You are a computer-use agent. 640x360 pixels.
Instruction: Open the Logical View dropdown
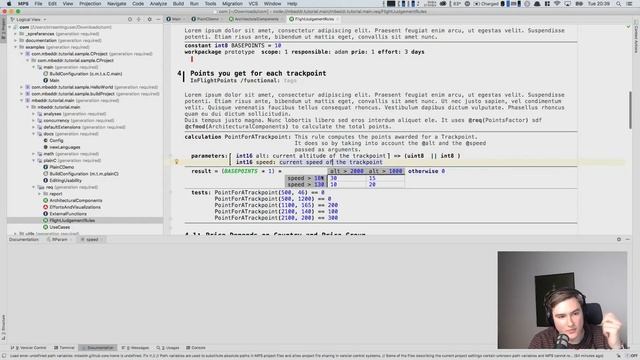[x=28, y=19]
